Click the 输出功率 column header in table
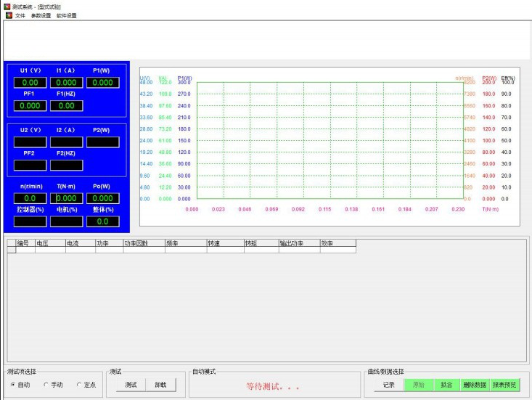532x400 pixels. [299, 244]
